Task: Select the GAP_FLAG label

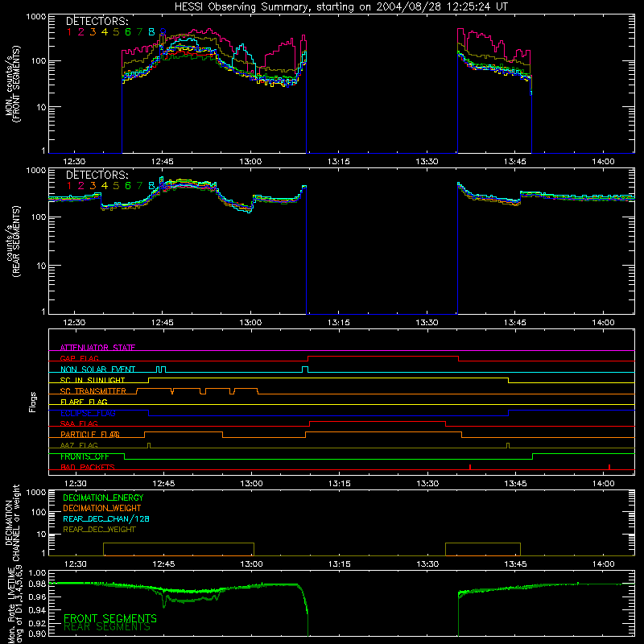Action: pyautogui.click(x=79, y=358)
